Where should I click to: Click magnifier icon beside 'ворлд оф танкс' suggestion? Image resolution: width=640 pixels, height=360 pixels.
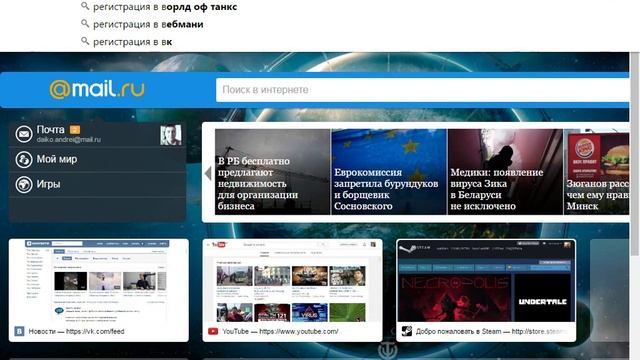(x=85, y=6)
